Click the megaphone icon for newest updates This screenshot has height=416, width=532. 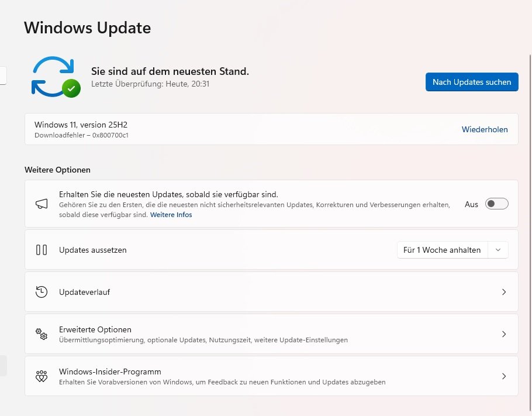[x=42, y=204]
